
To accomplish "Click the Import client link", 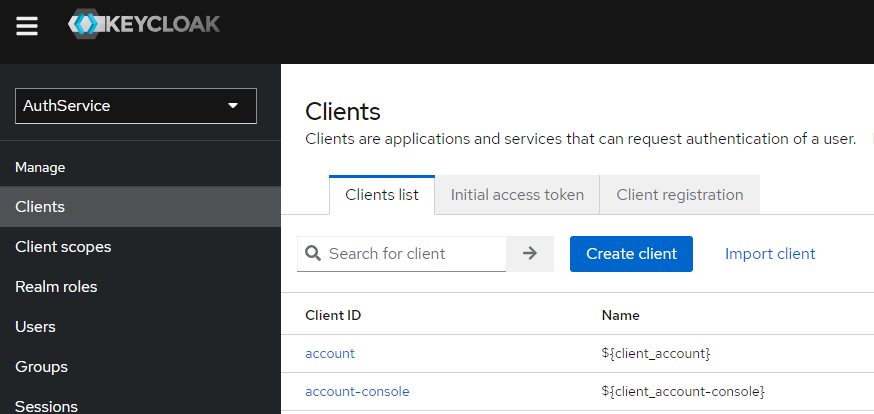I will (770, 254).
